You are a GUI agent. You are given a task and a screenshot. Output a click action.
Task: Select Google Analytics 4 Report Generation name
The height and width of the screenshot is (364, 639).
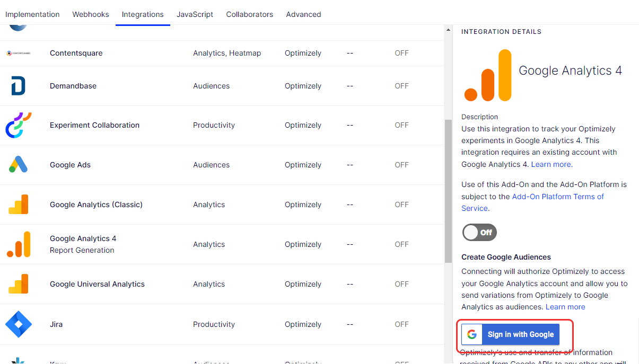83,244
